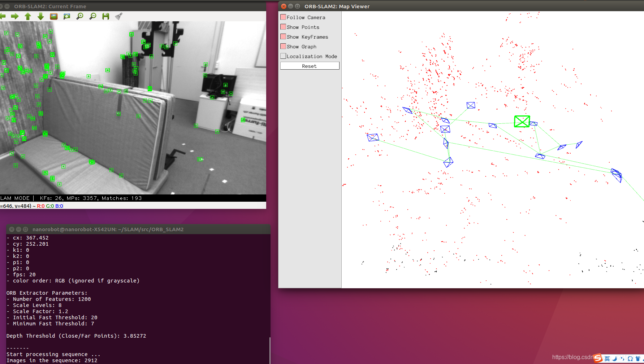The image size is (644, 364).
Task: Click the Current Frame window title bar
Action: coord(133,6)
